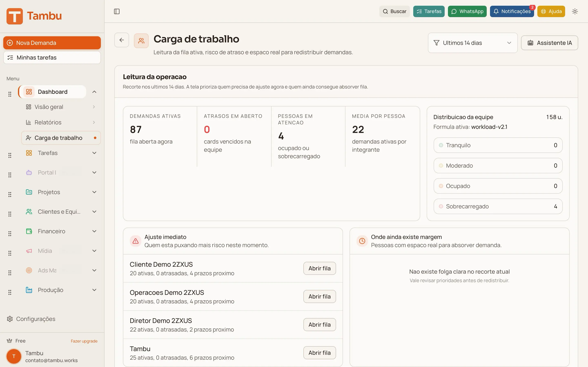
Task: Go back using the arrow above Carga de trabalho
Action: 121,40
